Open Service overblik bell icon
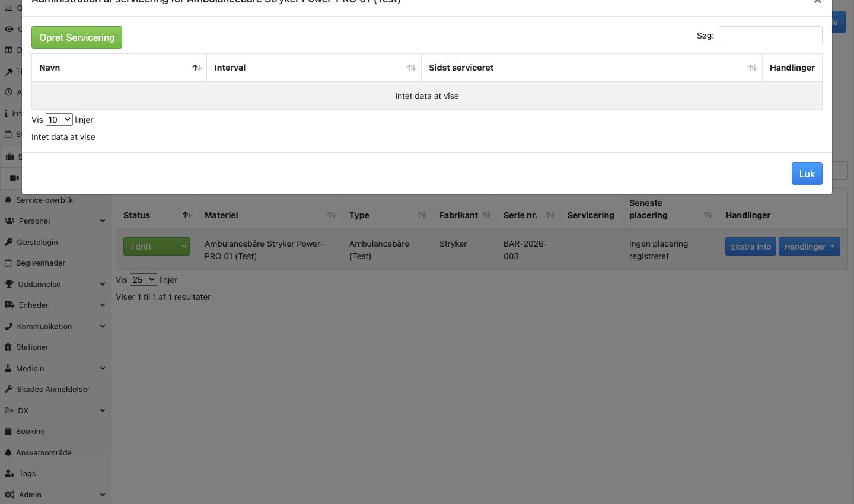 (8, 200)
